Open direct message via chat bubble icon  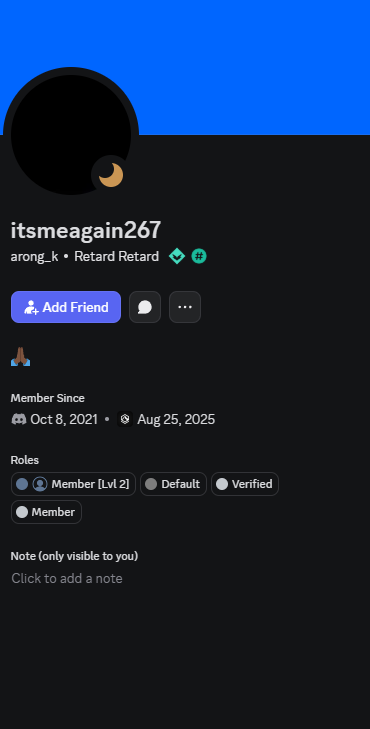[145, 307]
